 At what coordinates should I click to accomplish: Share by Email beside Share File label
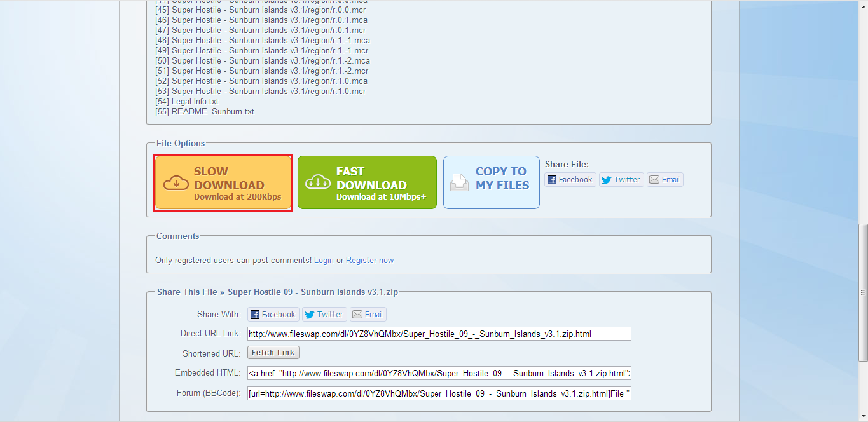[x=665, y=180]
